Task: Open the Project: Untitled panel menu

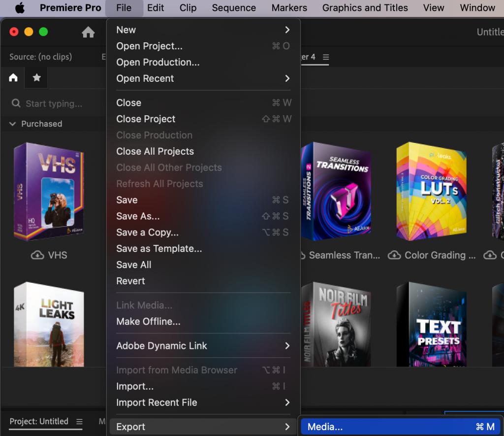Action: click(79, 422)
